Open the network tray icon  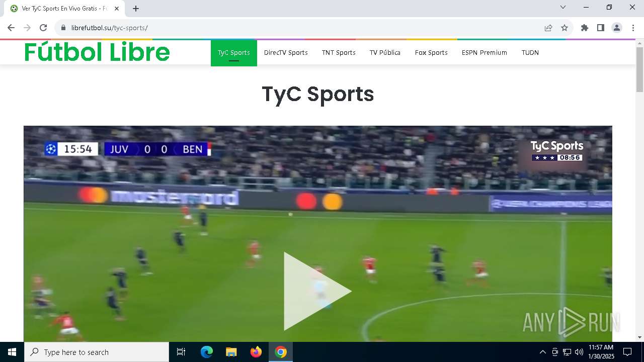point(567,352)
